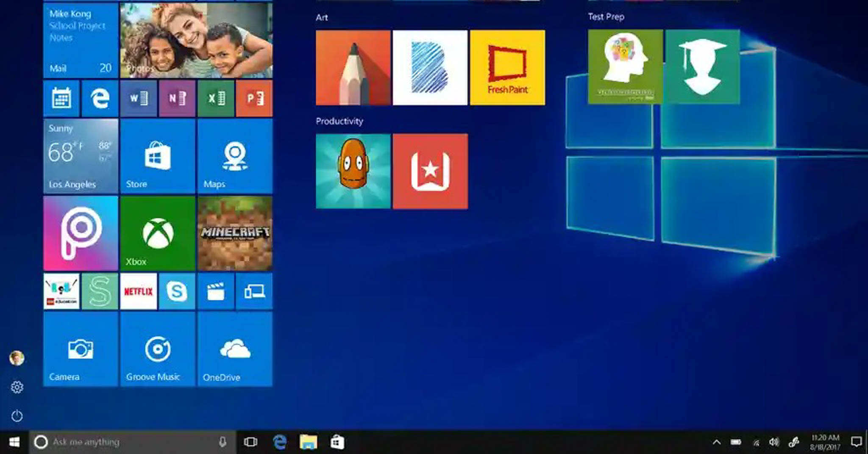Focus the Ask me anything search box
Image resolution: width=868 pixels, height=454 pixels.
click(x=132, y=442)
